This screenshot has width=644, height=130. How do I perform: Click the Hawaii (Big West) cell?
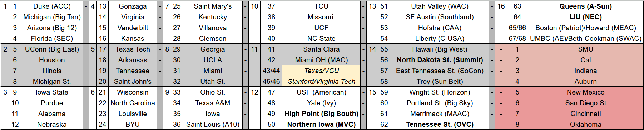440,49
